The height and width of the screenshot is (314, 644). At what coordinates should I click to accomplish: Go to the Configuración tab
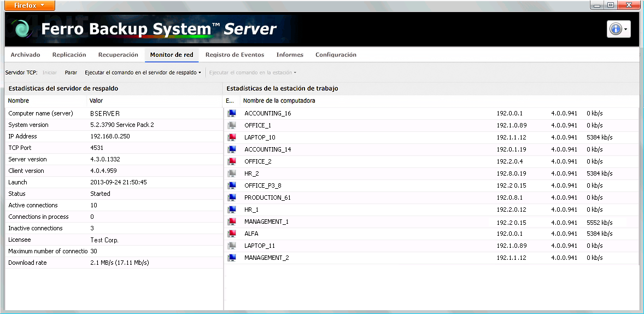pyautogui.click(x=336, y=55)
